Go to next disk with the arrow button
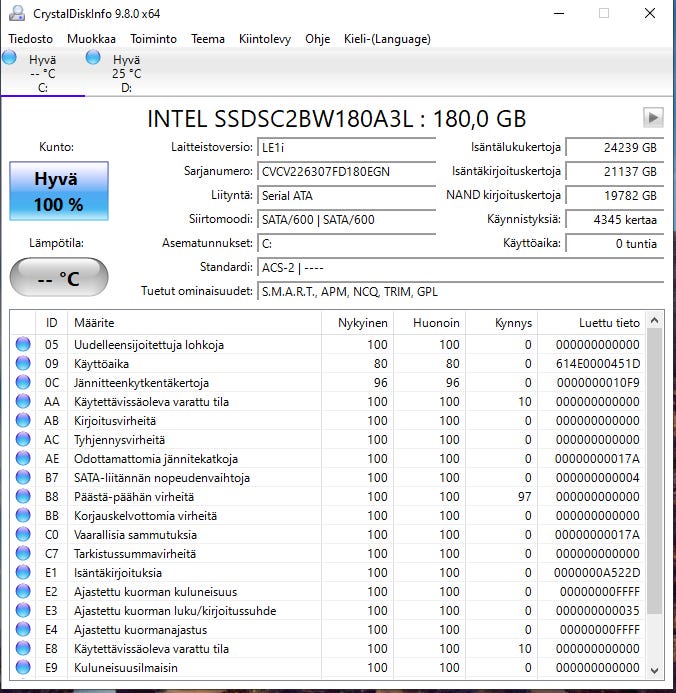The height and width of the screenshot is (693, 676). [x=653, y=118]
